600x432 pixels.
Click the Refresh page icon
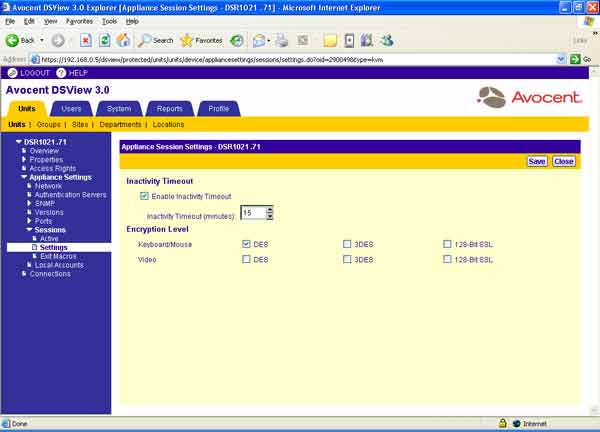pos(105,40)
